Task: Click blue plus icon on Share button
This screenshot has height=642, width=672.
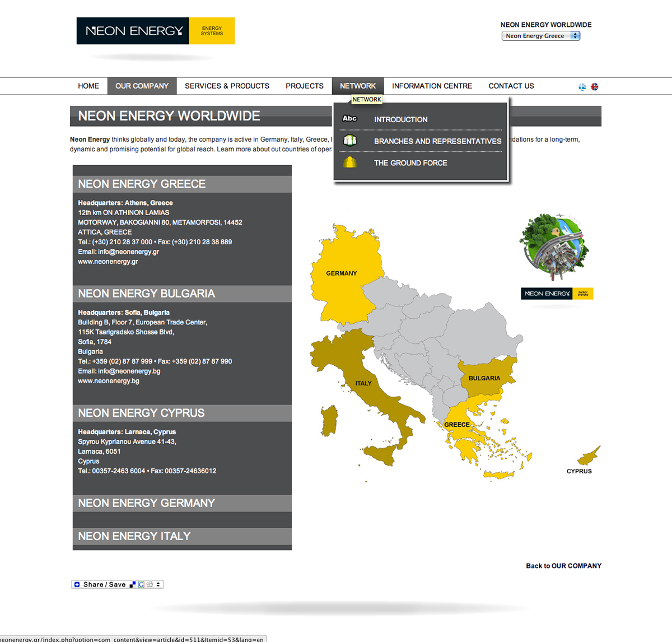Action: point(77,584)
